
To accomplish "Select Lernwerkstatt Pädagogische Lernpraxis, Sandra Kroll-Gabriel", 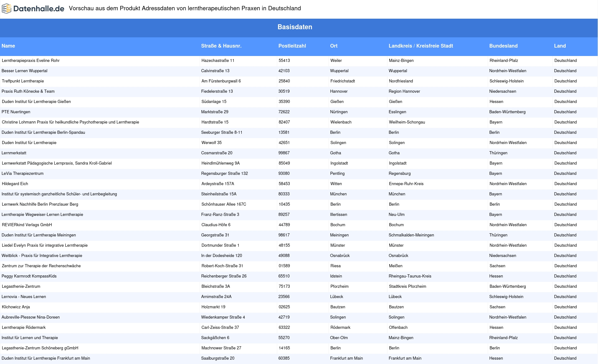I will (57, 163).
